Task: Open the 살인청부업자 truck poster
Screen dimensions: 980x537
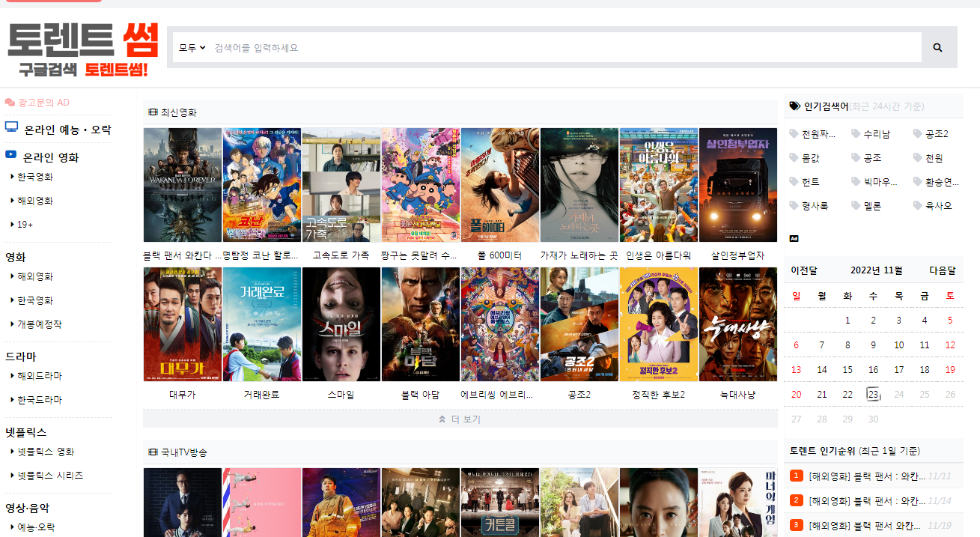Action: tap(738, 185)
